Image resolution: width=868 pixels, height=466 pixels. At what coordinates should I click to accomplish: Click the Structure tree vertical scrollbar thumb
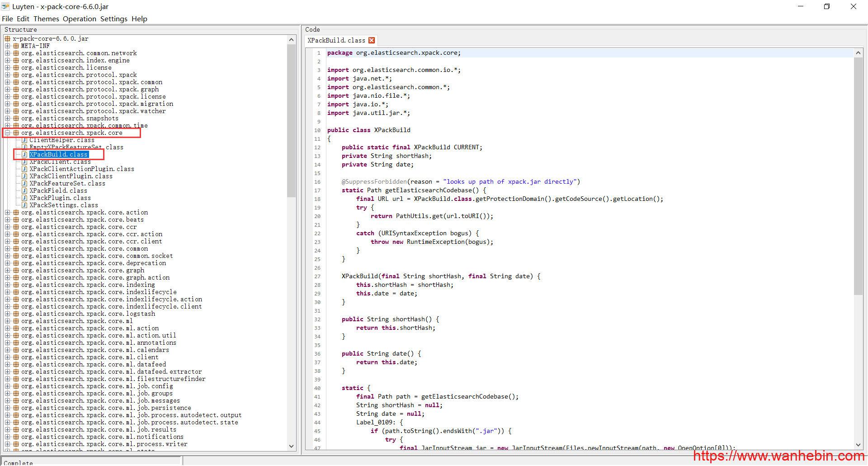(292, 120)
